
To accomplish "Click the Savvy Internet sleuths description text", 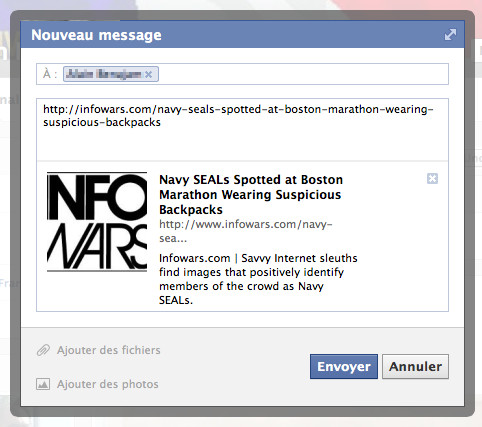I will pyautogui.click(x=258, y=279).
